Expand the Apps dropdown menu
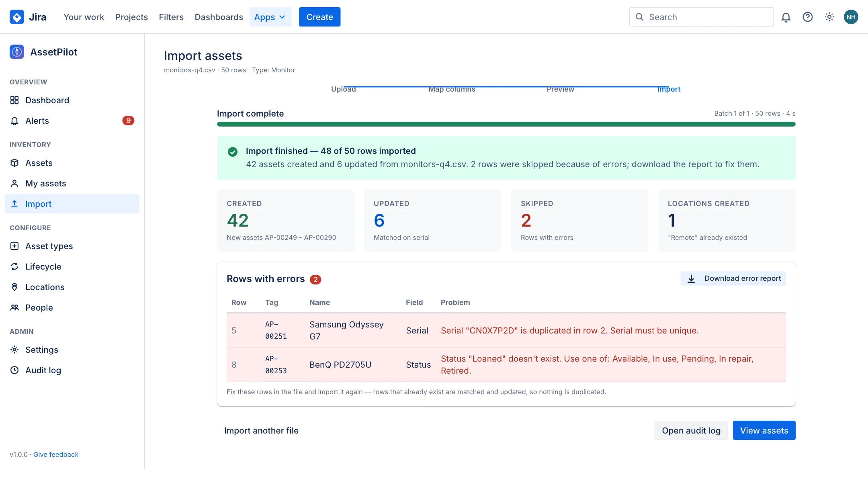 coord(270,17)
